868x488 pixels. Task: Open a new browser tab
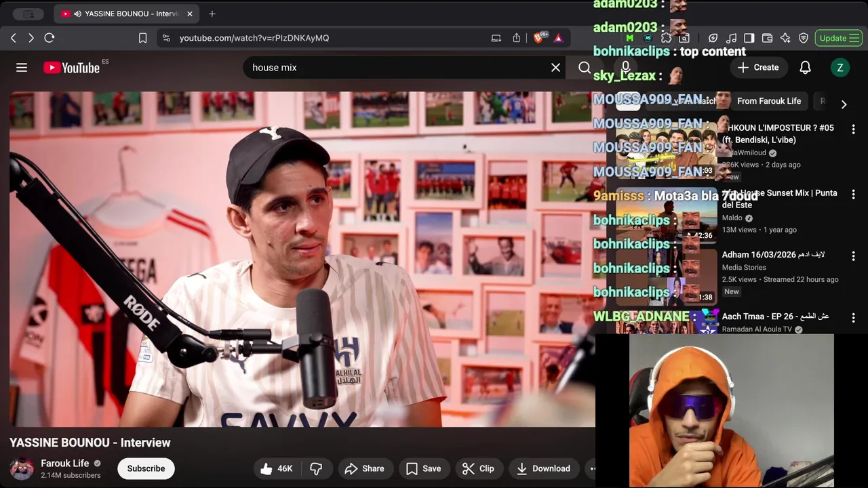[212, 14]
